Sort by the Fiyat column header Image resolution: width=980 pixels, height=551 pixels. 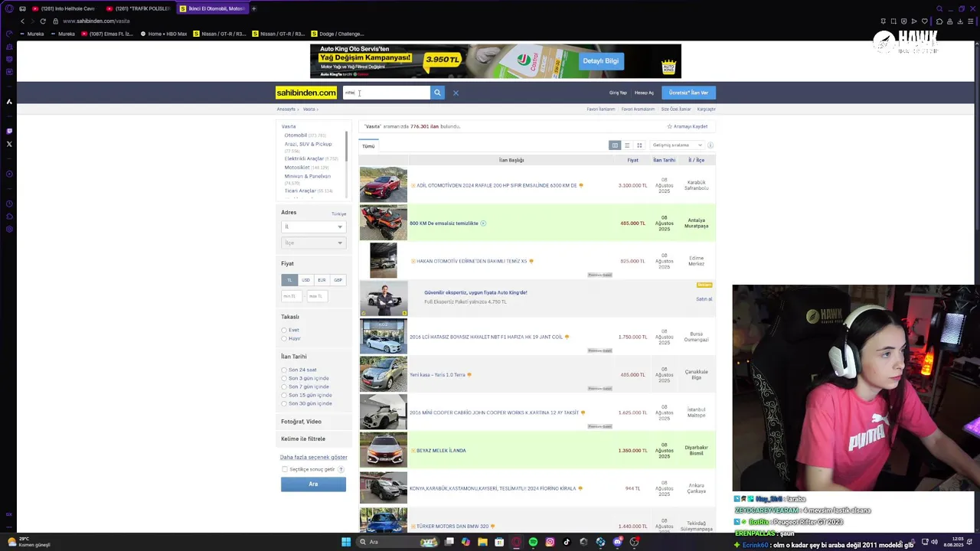tap(632, 160)
